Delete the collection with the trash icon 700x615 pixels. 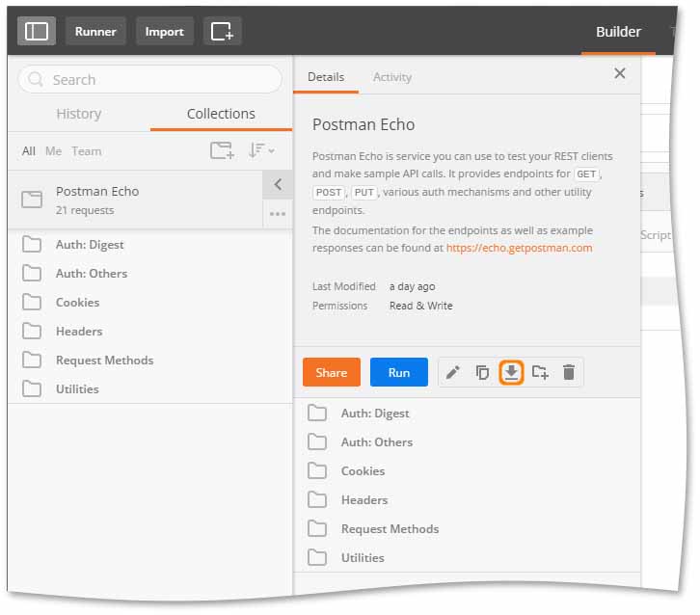569,372
